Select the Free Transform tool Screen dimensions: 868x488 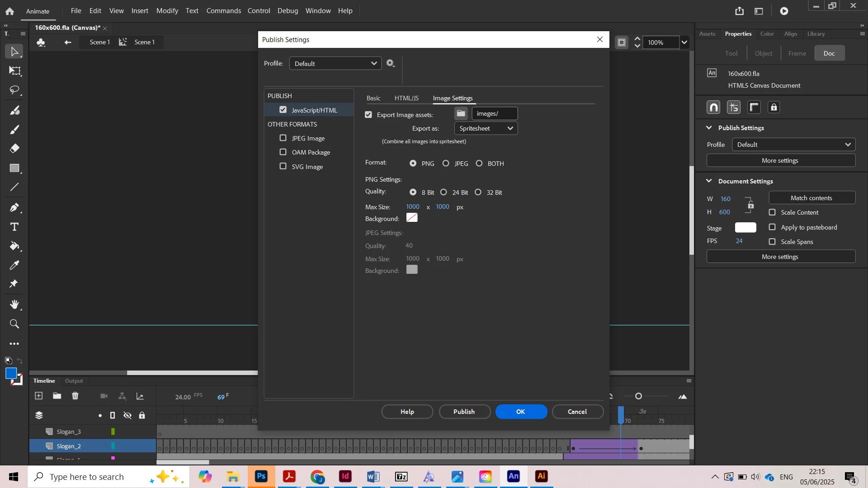tap(14, 71)
